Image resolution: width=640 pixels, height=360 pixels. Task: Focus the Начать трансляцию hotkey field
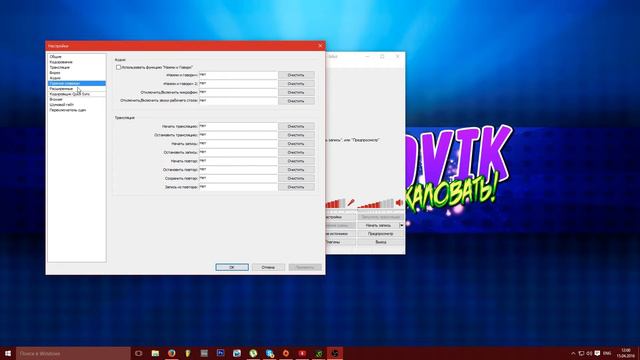tap(238, 127)
